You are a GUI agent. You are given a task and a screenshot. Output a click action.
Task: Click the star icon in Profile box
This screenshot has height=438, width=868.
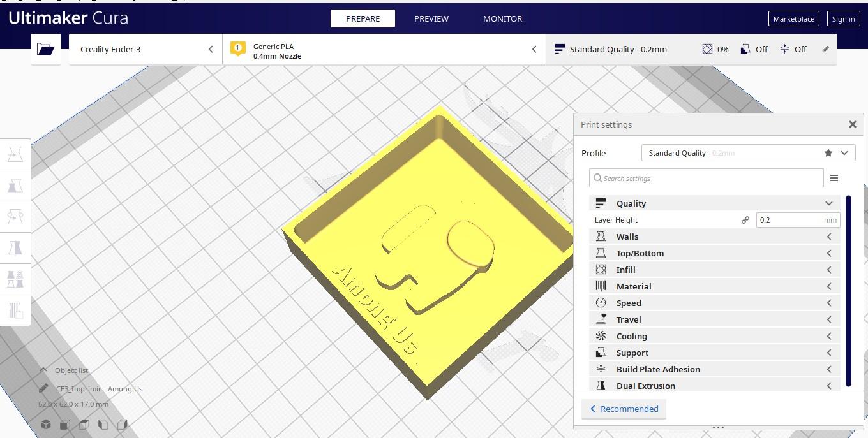tap(828, 153)
